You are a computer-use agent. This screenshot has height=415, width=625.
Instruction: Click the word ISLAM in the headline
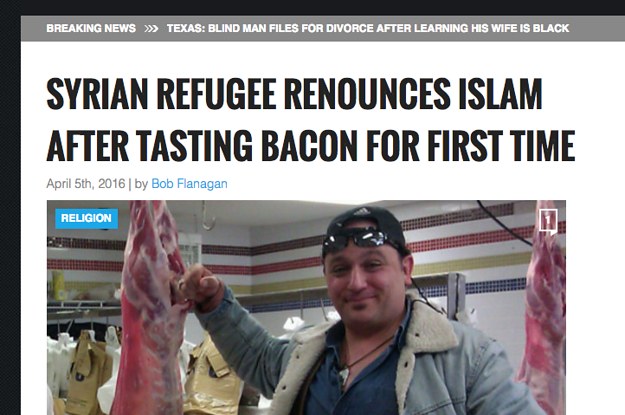coord(500,94)
